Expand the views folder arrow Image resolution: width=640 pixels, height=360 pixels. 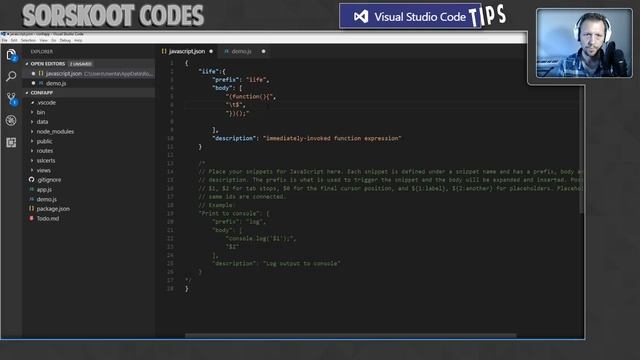point(32,170)
